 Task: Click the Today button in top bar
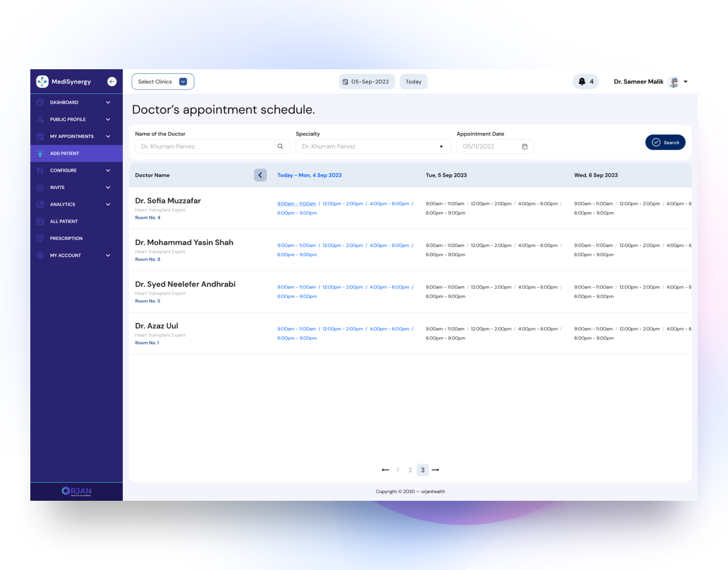pos(414,82)
